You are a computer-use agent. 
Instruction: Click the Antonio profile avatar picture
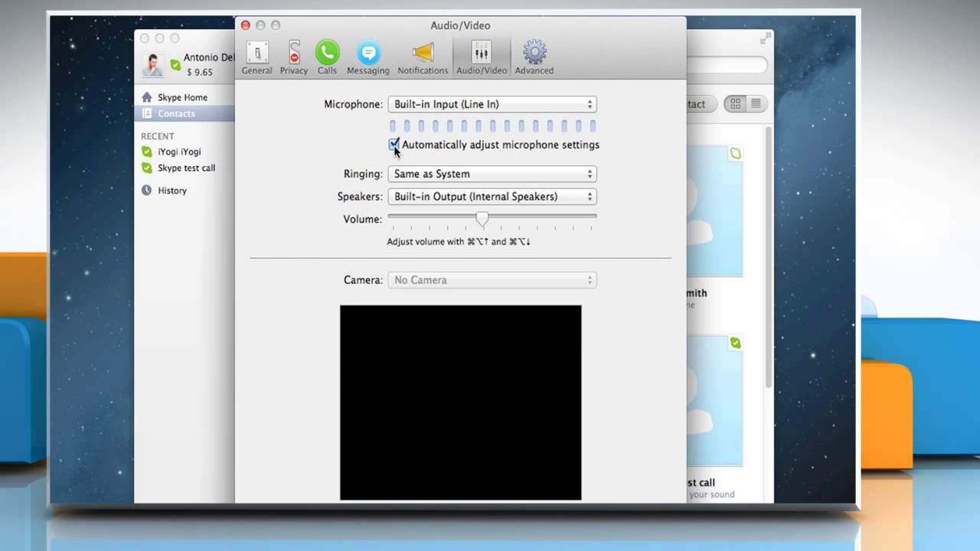152,65
